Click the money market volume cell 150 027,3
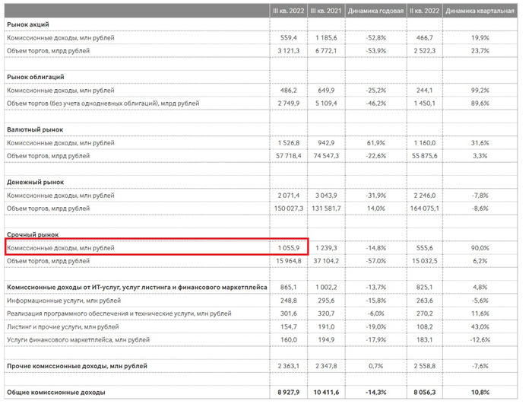The image size is (532, 404). point(288,208)
